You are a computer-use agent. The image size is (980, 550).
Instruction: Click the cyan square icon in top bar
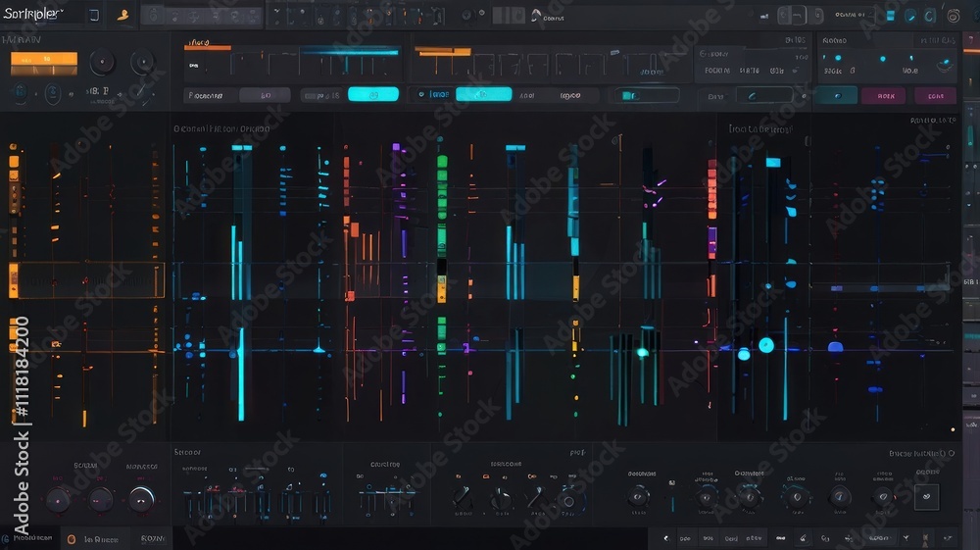[891, 16]
